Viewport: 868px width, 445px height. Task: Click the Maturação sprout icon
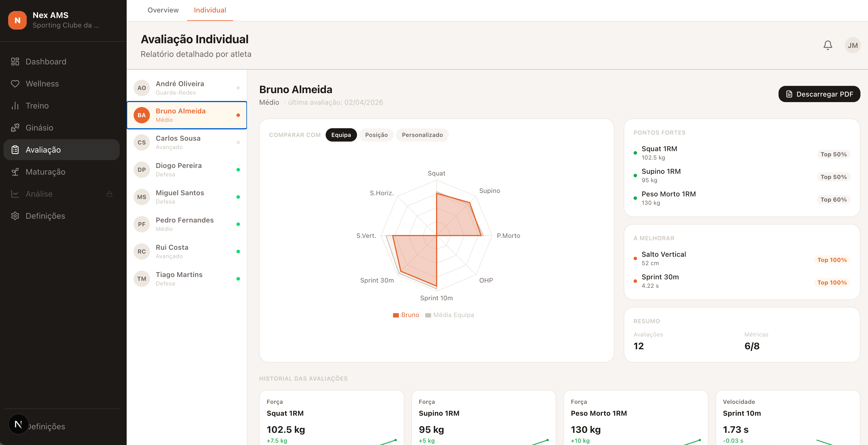click(x=15, y=172)
